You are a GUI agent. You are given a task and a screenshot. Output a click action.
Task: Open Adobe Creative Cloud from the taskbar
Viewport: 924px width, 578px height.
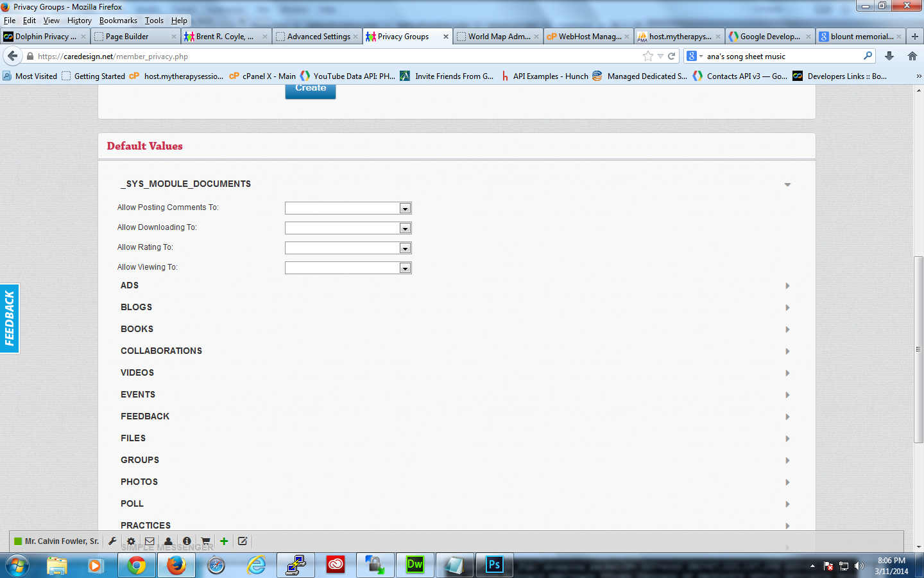pos(335,566)
